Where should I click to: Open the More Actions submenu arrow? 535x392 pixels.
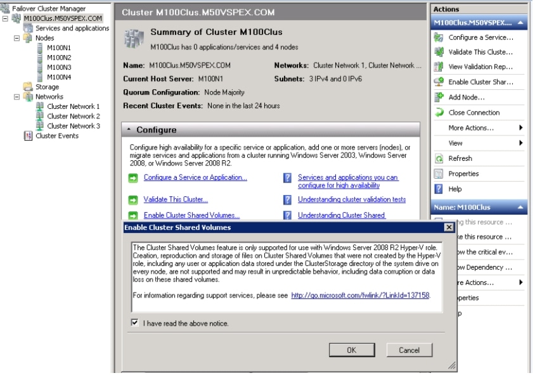pyautogui.click(x=520, y=128)
